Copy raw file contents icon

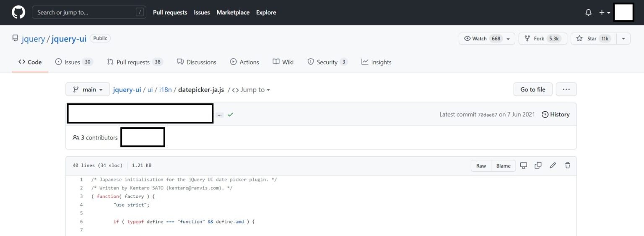tap(538, 165)
